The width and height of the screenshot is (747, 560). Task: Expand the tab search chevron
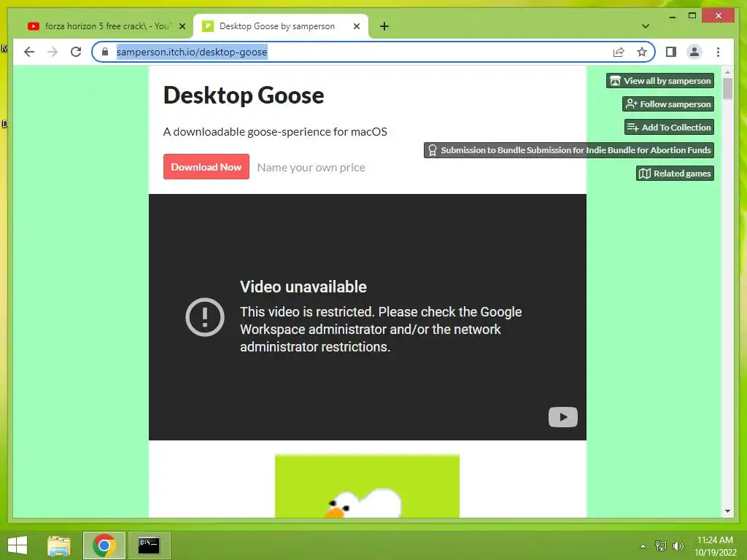(x=646, y=26)
